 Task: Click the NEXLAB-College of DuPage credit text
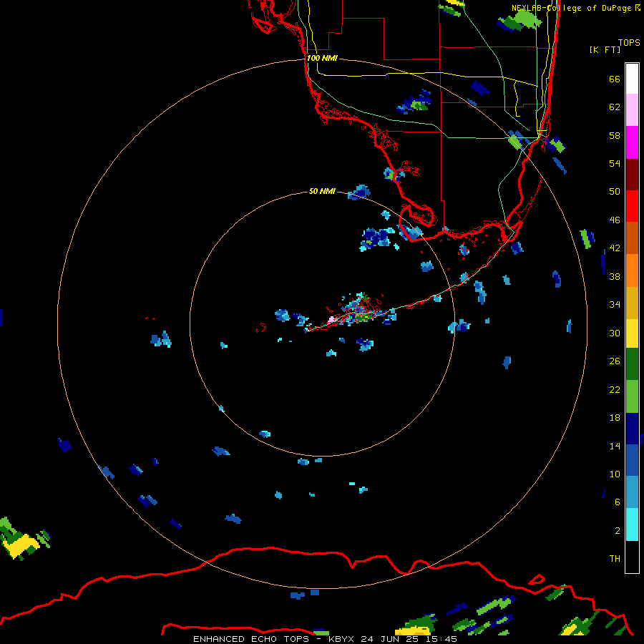[575, 8]
